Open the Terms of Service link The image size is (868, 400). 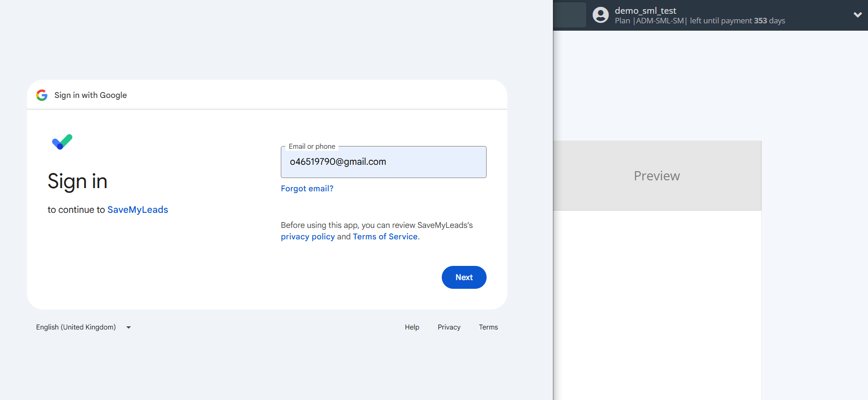click(x=385, y=237)
